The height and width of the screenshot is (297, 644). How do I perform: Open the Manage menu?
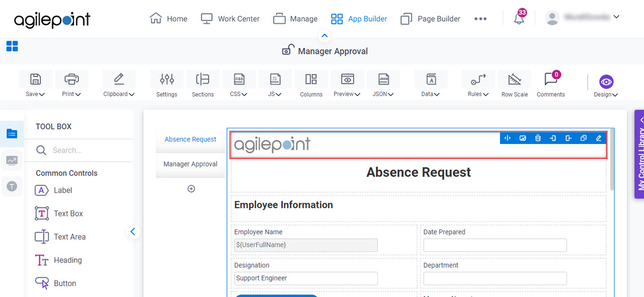click(x=295, y=19)
